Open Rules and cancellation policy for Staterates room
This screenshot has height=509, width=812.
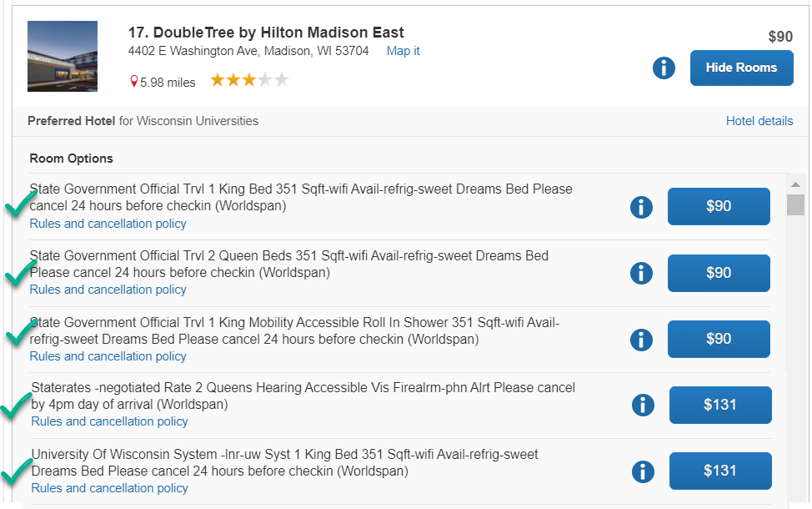coord(109,421)
